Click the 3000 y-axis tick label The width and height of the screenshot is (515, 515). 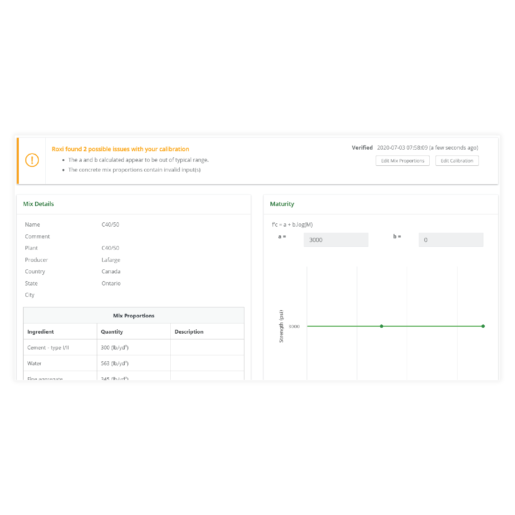(294, 326)
